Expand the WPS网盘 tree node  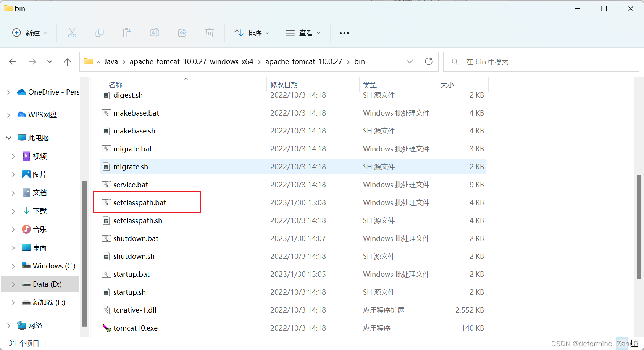[x=8, y=115]
